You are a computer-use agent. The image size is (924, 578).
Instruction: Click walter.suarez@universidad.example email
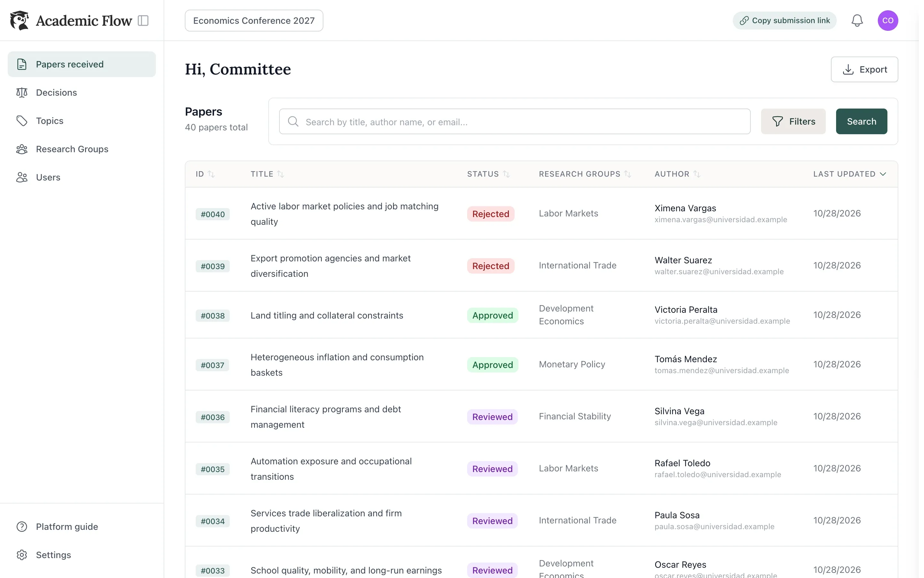pyautogui.click(x=719, y=271)
